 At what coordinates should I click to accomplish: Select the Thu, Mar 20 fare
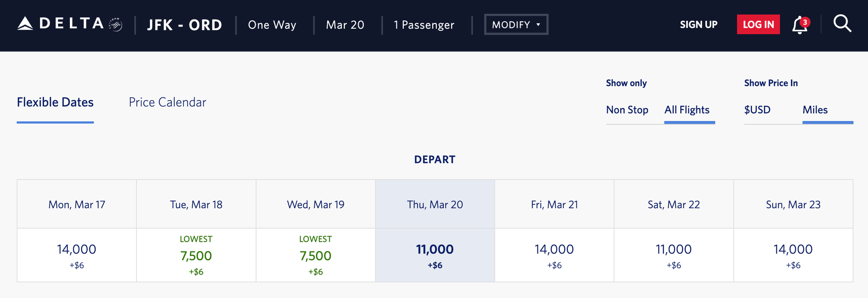tap(435, 254)
